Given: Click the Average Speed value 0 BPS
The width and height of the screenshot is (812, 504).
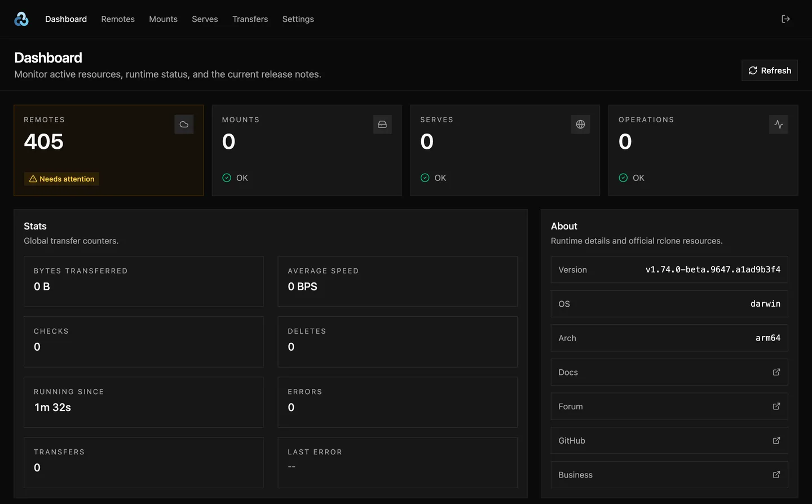Looking at the screenshot, I should pyautogui.click(x=302, y=286).
